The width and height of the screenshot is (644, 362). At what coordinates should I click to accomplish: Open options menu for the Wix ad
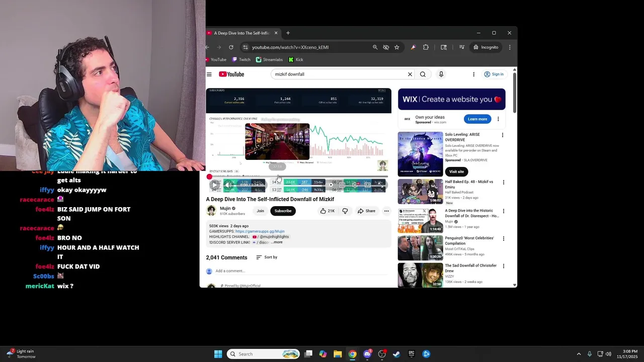pyautogui.click(x=498, y=119)
